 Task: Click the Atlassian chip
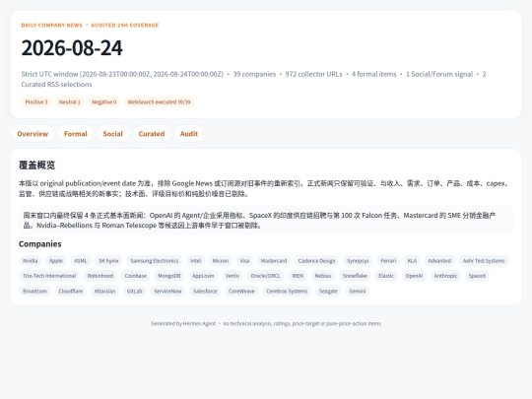(104, 291)
